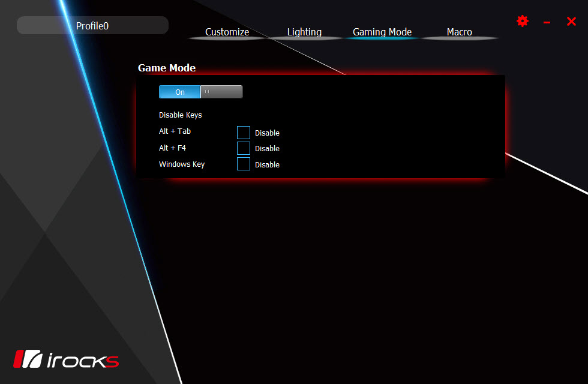Click the Windows Key label
Image resolution: width=588 pixels, height=384 pixels.
tap(182, 164)
